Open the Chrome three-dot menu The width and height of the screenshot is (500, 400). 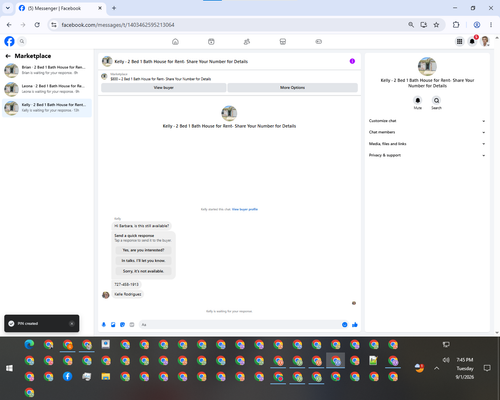click(x=491, y=25)
